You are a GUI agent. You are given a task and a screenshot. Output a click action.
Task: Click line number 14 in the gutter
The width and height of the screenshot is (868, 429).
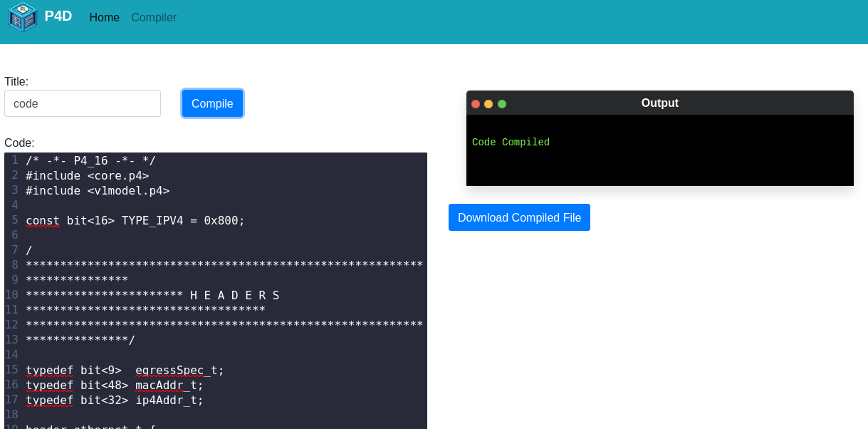point(11,355)
